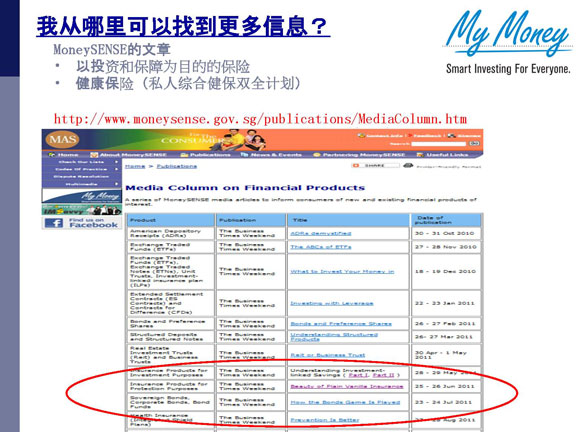Image resolution: width=580 pixels, height=432 pixels.
Task: Expand the Codes Of Practice sidebar item
Action: 81,169
